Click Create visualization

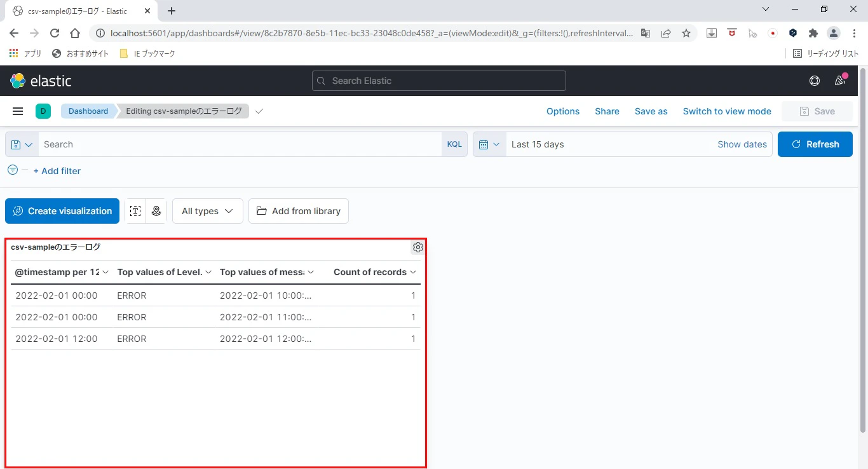tap(62, 211)
